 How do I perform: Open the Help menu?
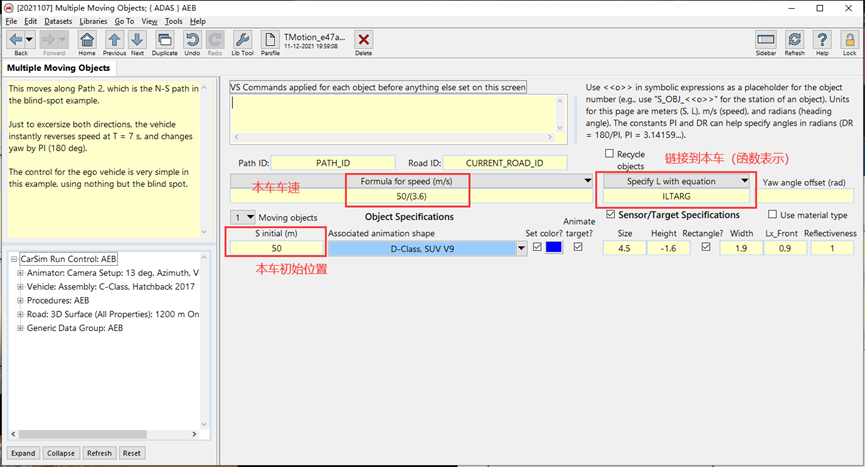click(197, 21)
